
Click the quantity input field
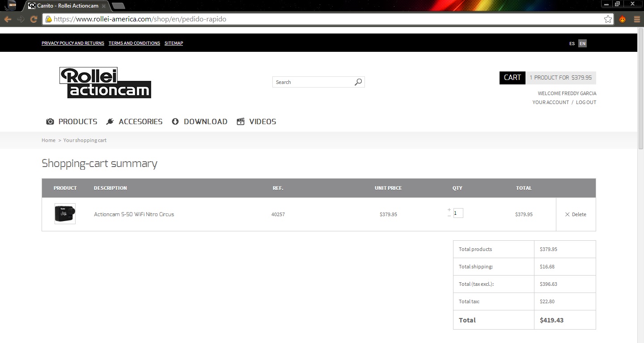point(458,213)
